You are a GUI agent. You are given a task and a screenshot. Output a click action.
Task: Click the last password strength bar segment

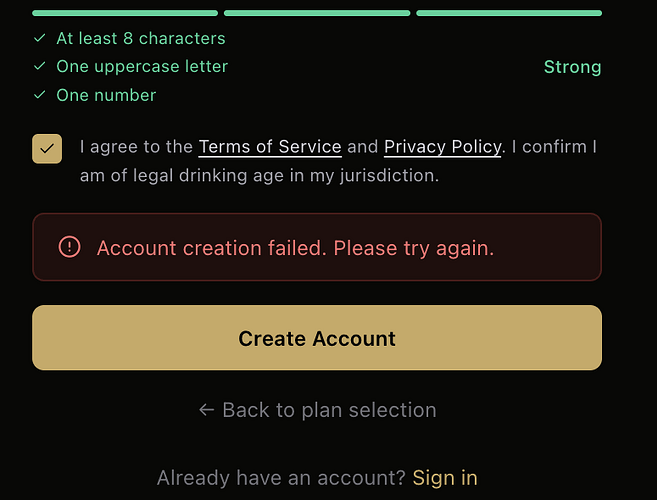tap(509, 13)
